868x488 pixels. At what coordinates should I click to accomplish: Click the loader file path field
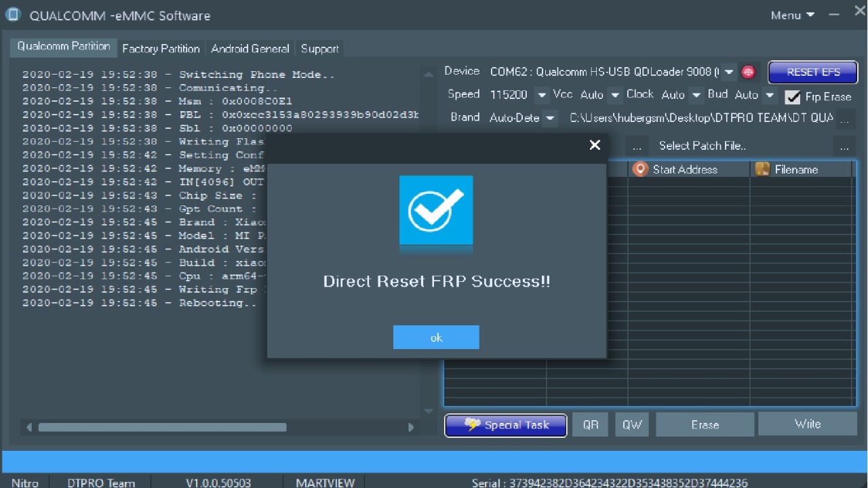pyautogui.click(x=701, y=118)
